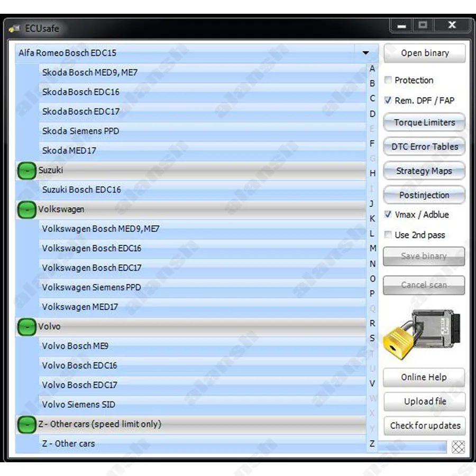
Task: Select Volvo Bosch EDC17
Action: point(202,385)
